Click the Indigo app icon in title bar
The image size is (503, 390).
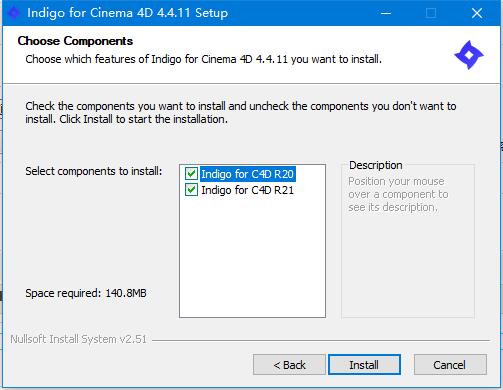coord(13,13)
